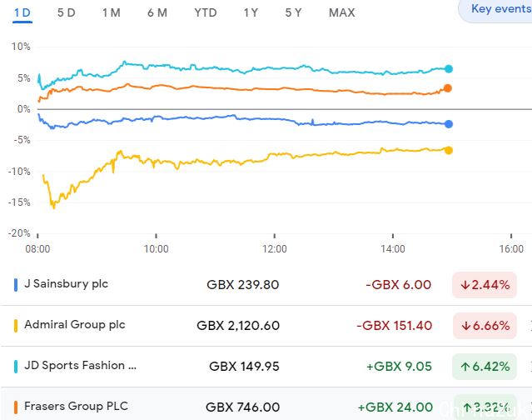Click the blue J Sainsbury color marker
The image size is (532, 420).
[16, 285]
